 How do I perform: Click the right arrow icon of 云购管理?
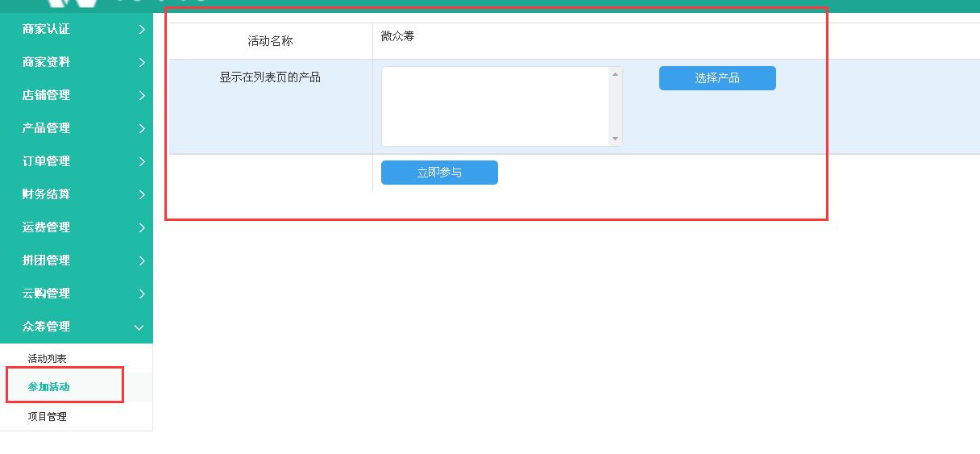142,294
